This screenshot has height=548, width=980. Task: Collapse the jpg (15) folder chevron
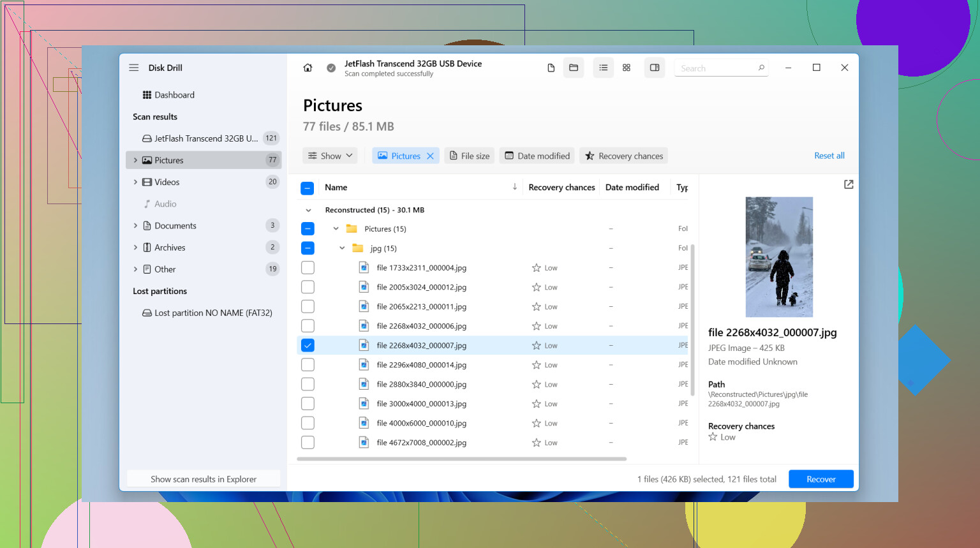342,248
